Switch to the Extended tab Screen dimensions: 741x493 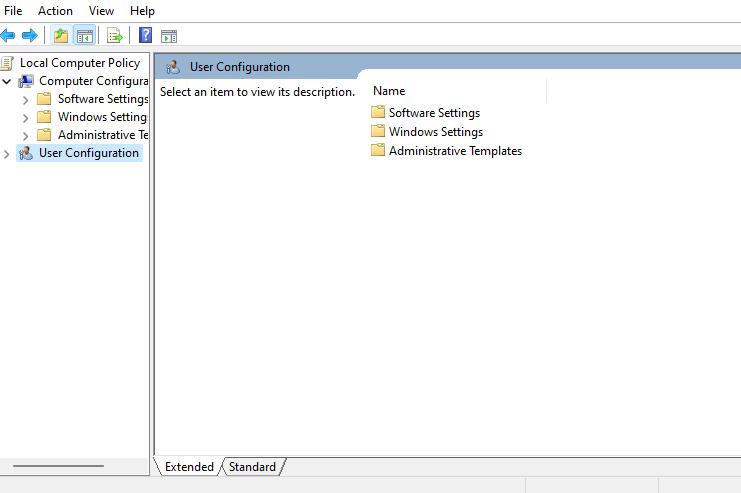coord(189,467)
